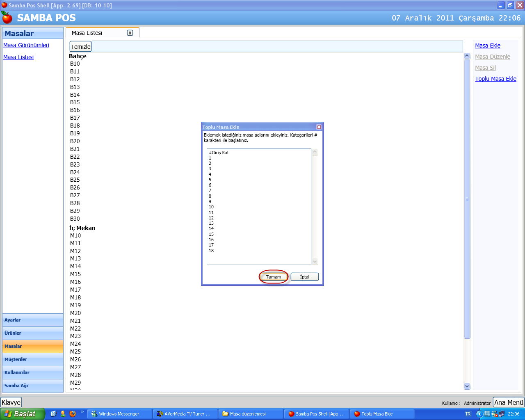Screen dimensions: 525x420
Task: Open the Müşteriler section
Action: (33, 359)
